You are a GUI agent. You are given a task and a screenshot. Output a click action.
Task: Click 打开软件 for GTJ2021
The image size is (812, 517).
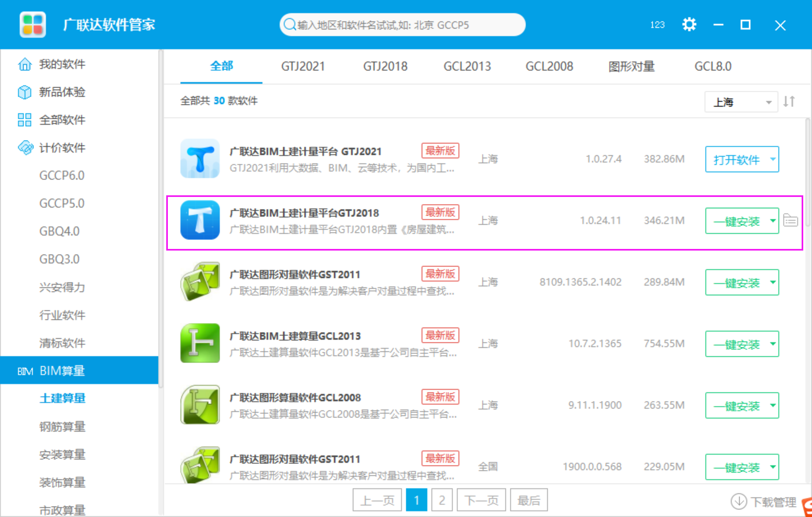736,159
